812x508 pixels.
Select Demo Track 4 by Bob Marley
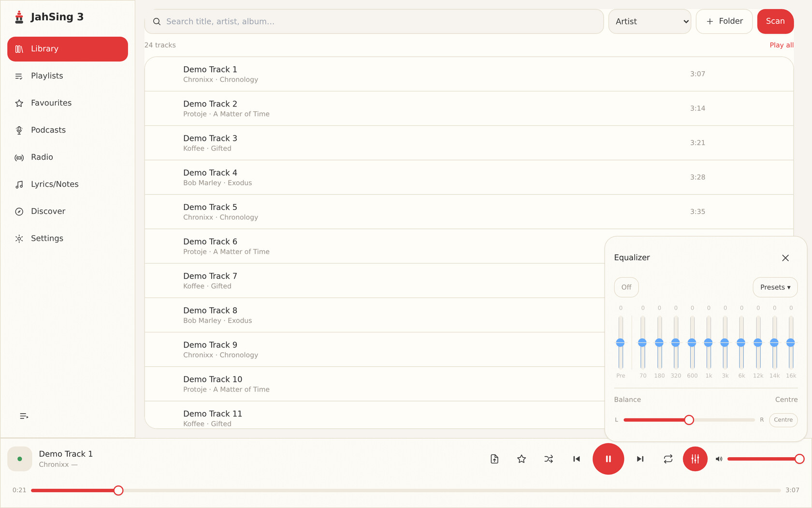[x=469, y=178]
